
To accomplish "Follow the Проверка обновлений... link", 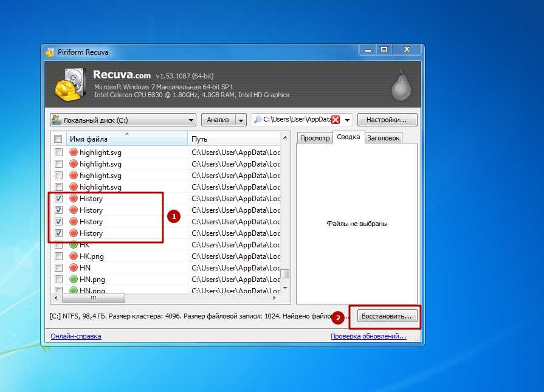I will [368, 336].
